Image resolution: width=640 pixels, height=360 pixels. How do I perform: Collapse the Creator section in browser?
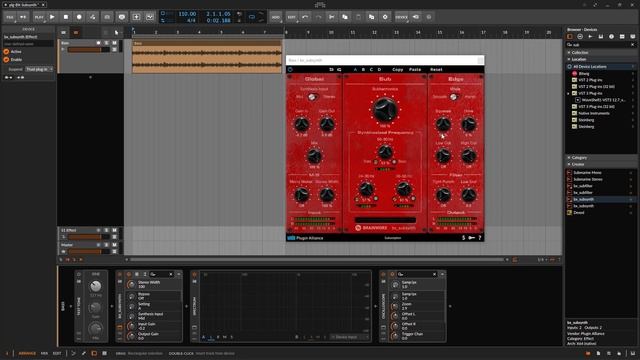(x=569, y=164)
